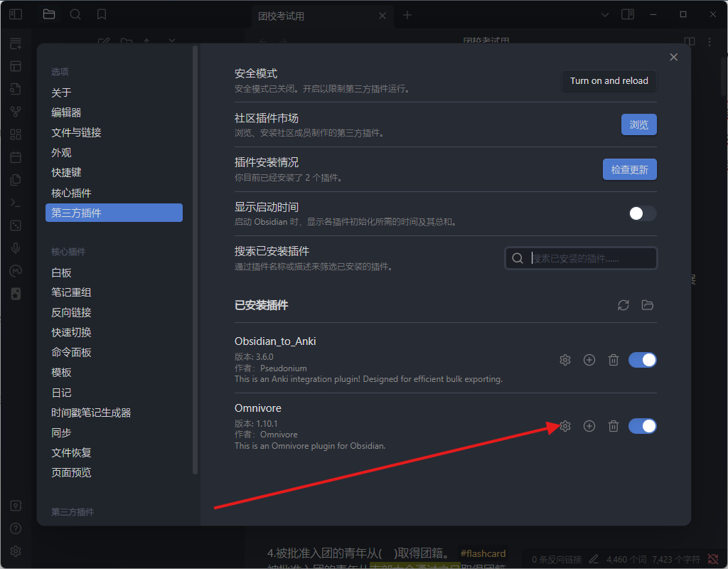This screenshot has height=569, width=728.
Task: Add hotkey for Omnivore plugin
Action: click(x=589, y=426)
